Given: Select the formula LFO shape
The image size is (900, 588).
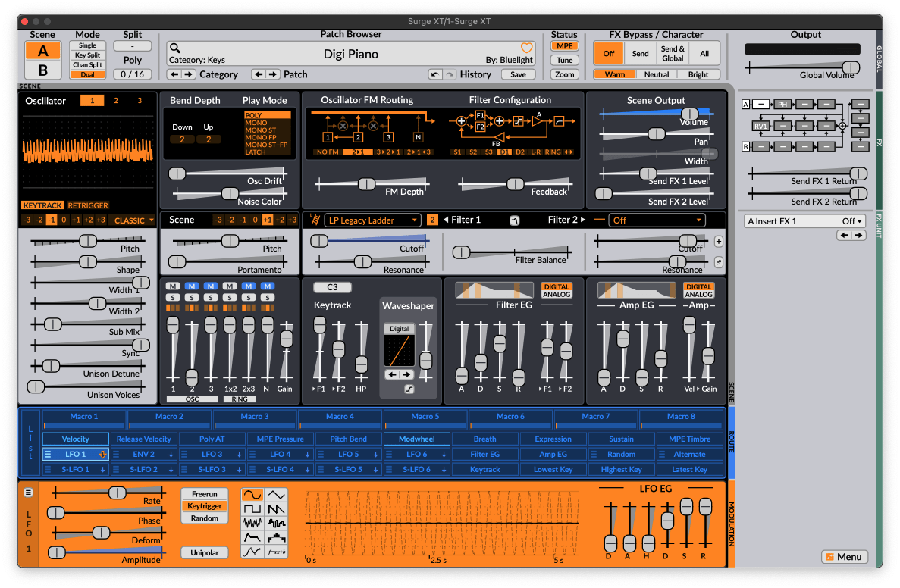Looking at the screenshot, I should pos(277,552).
